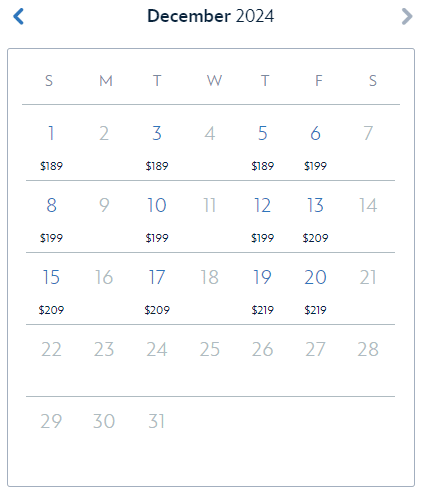Click the unavailable date December 25
Screen dimensions: 429x496
[210, 349]
